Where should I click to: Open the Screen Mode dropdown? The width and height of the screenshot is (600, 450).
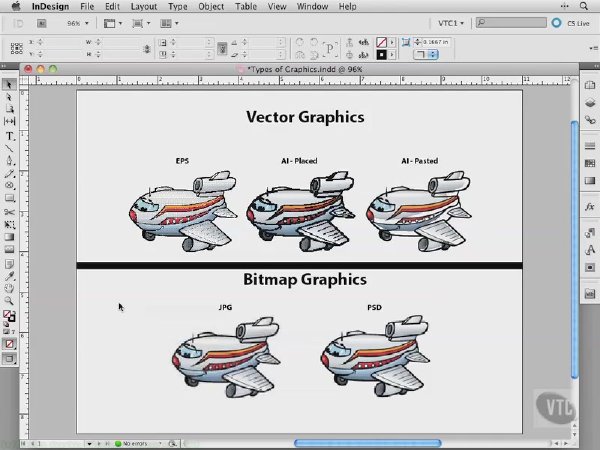pyautogui.click(x=141, y=23)
